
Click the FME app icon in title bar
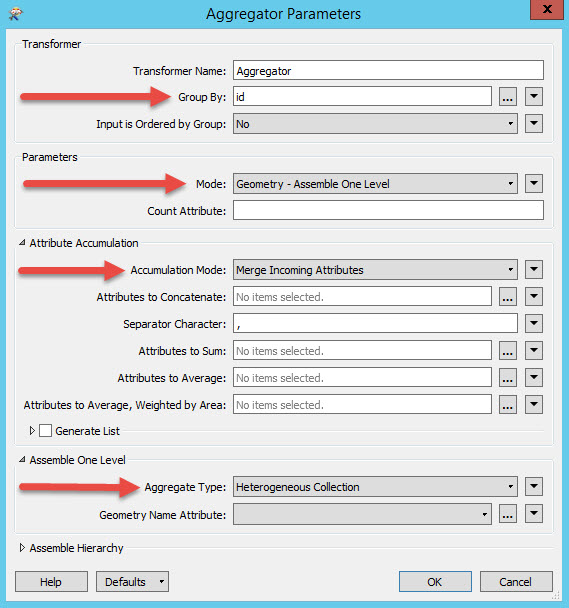click(16, 14)
